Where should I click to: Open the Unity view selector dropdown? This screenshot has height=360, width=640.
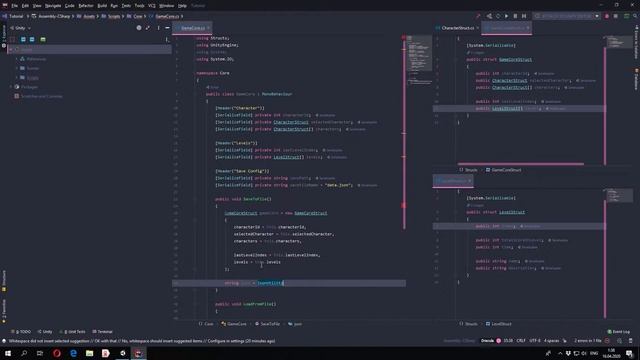[x=20, y=28]
